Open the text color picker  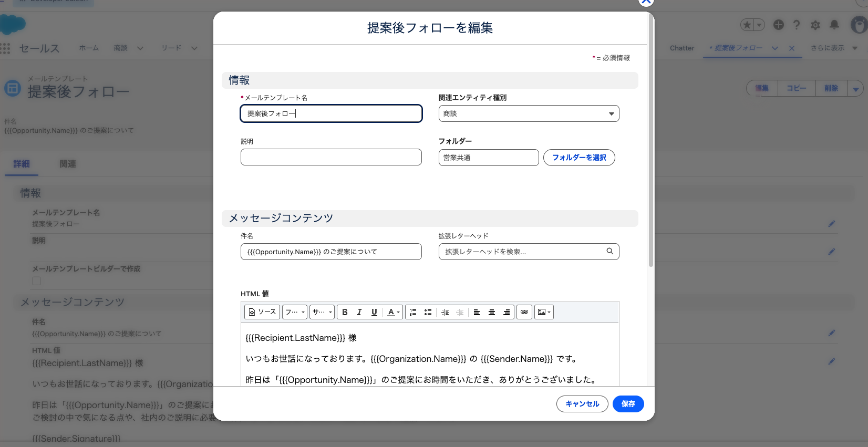tap(394, 312)
